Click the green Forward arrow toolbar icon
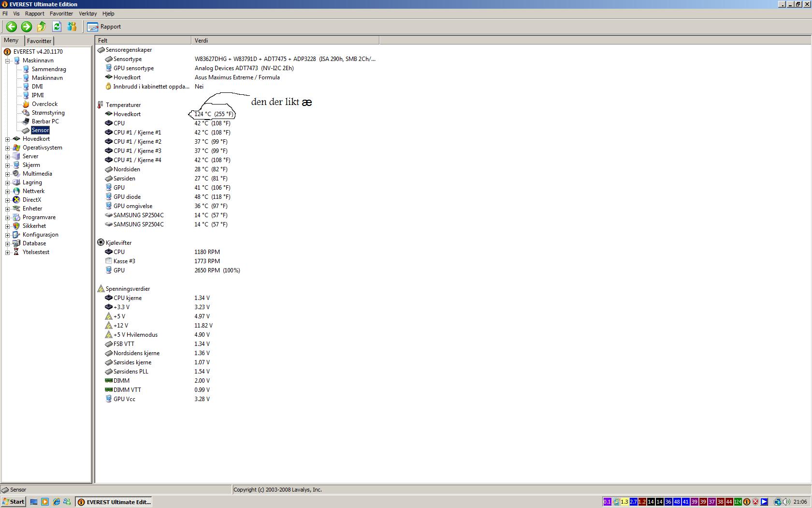Viewport: 812px width, 508px height. (27, 27)
